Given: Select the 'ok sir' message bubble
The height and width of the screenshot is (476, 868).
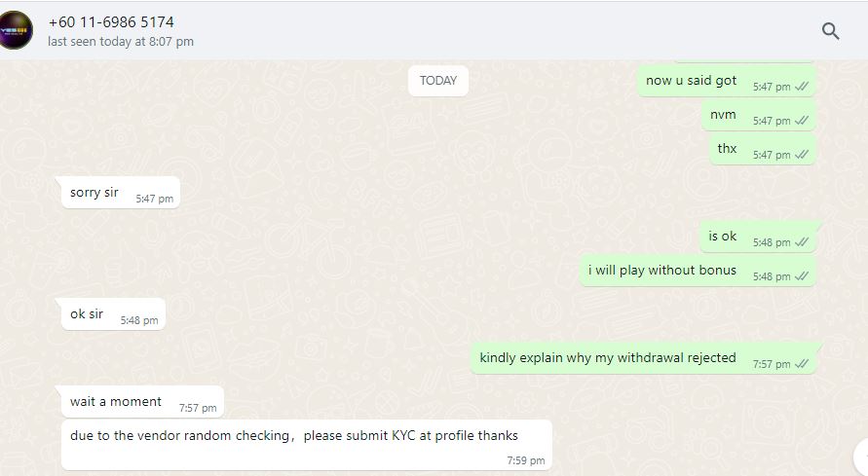Looking at the screenshot, I should (x=113, y=314).
